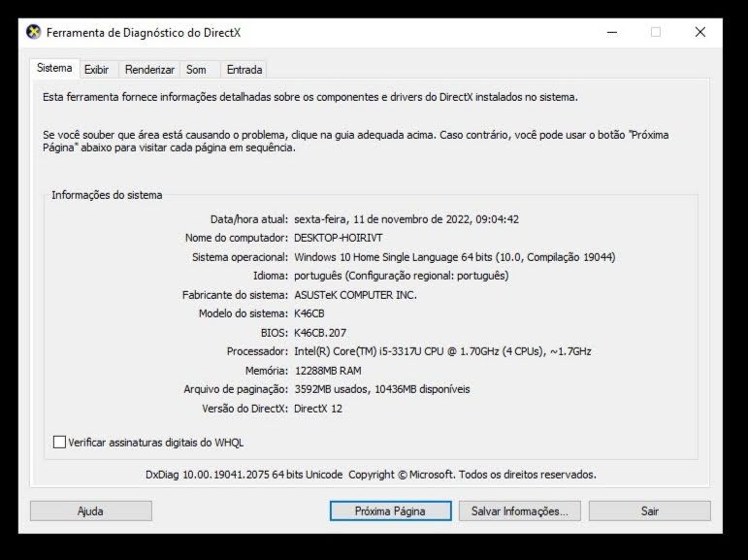This screenshot has width=748, height=560.
Task: Click the DirectX icon in the title bar
Action: click(33, 32)
